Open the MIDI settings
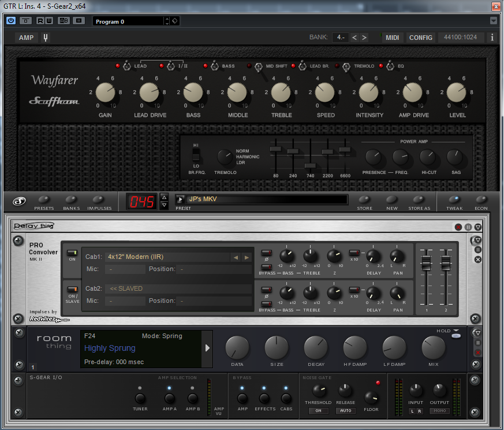The image size is (504, 430). 392,38
